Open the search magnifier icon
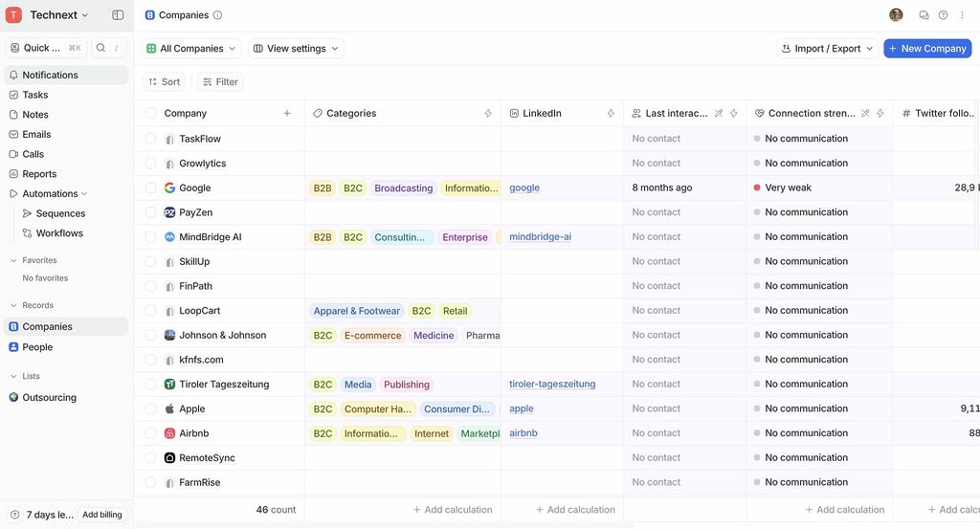980x529 pixels. (100, 48)
